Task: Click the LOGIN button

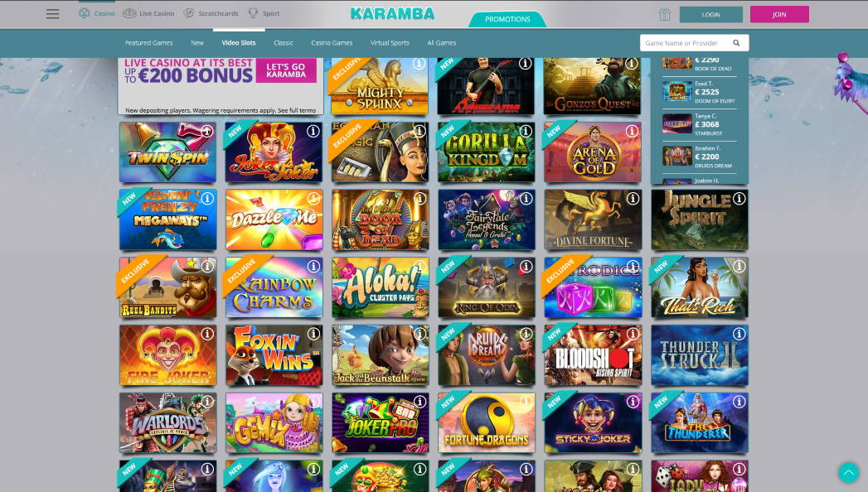Action: point(710,14)
